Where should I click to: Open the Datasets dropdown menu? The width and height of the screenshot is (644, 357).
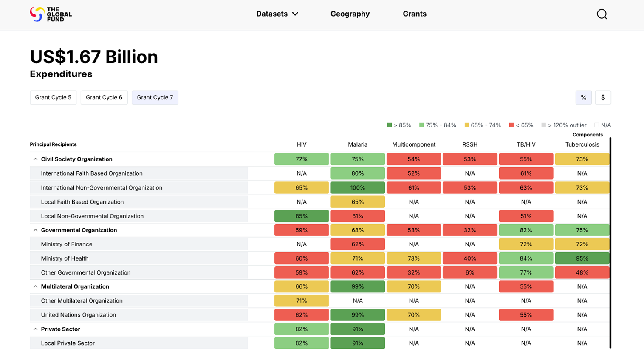(277, 14)
